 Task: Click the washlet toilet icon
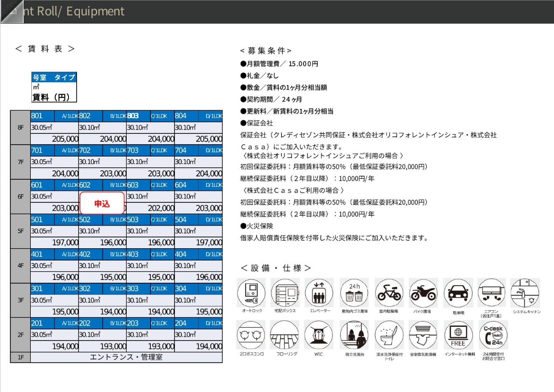click(x=389, y=335)
